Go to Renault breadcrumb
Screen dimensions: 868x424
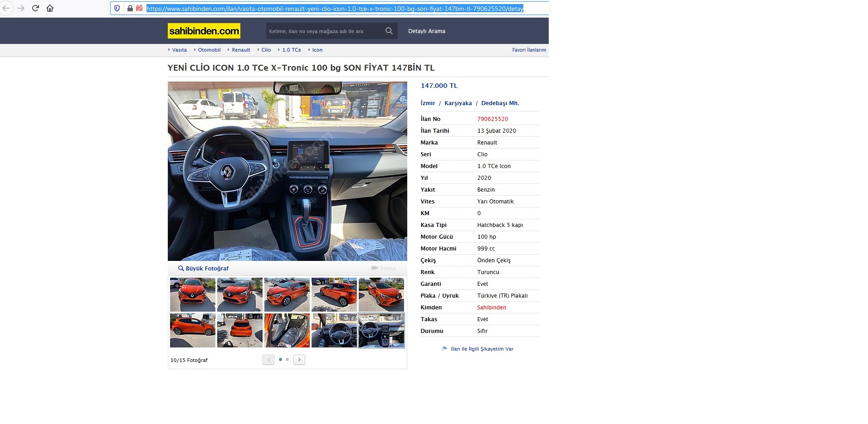tap(241, 50)
